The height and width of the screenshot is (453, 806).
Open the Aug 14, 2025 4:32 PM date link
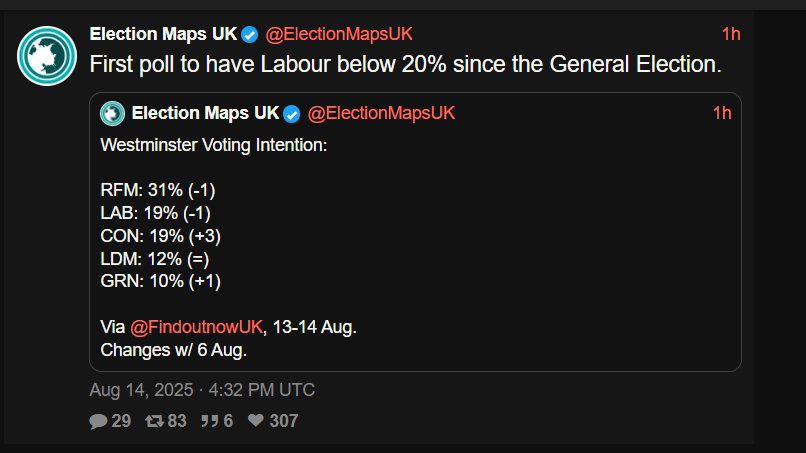[x=202, y=390]
